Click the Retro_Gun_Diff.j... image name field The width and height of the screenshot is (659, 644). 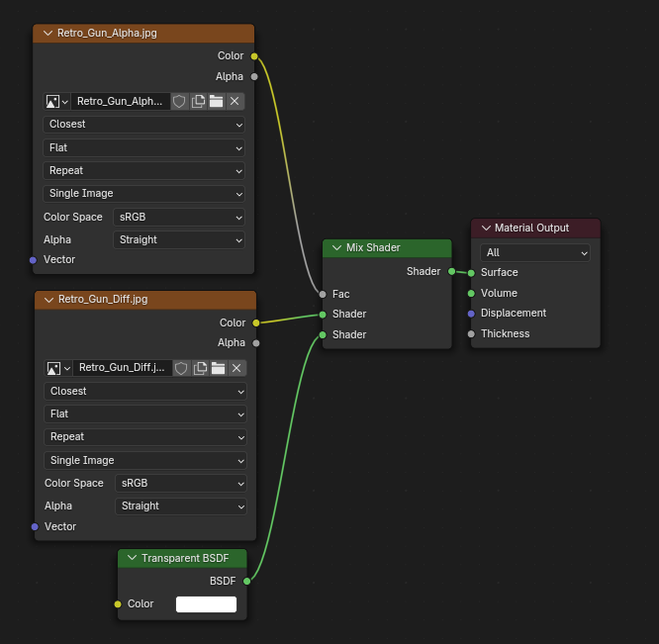click(123, 368)
